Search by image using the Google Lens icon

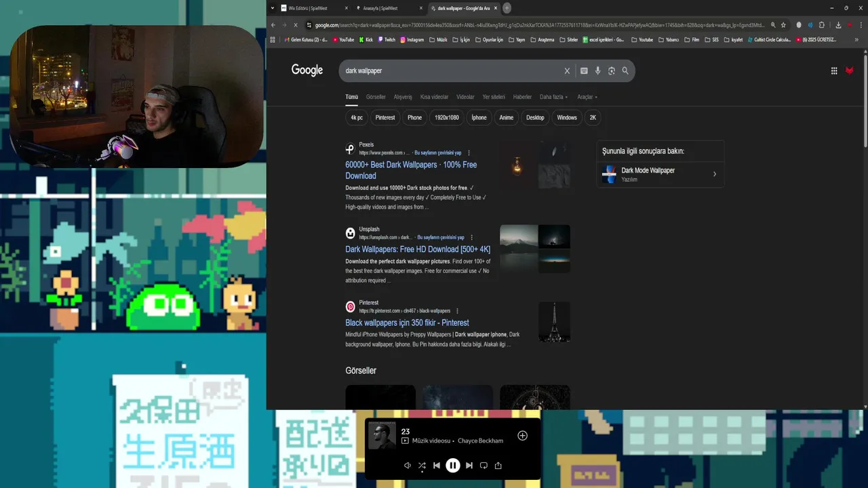[612, 70]
